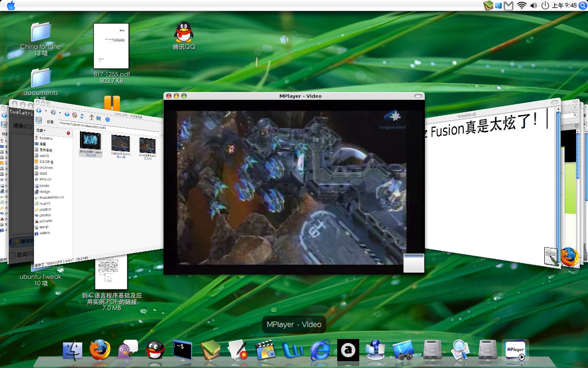Launch Firefox from the dock
This screenshot has width=588, height=368.
tap(100, 350)
